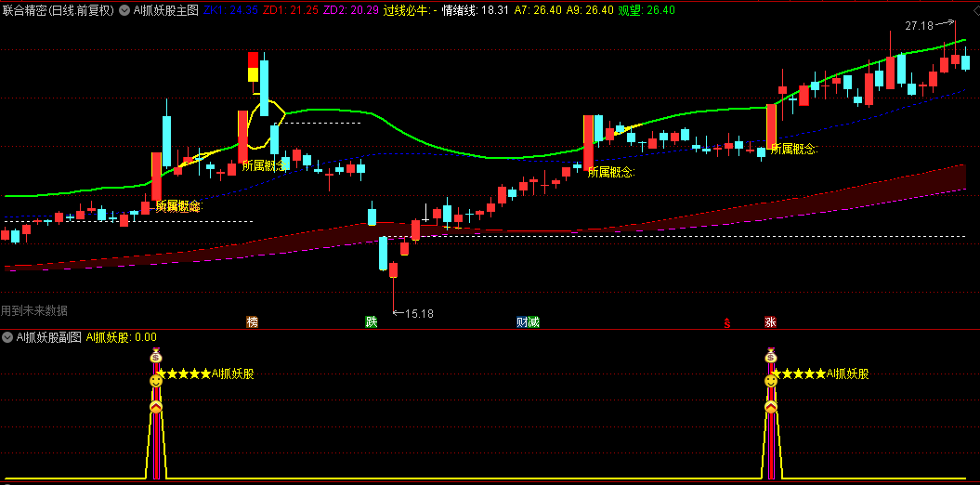980x485 pixels.
Task: Click the blue 财 event marker icon
Action: [522, 322]
